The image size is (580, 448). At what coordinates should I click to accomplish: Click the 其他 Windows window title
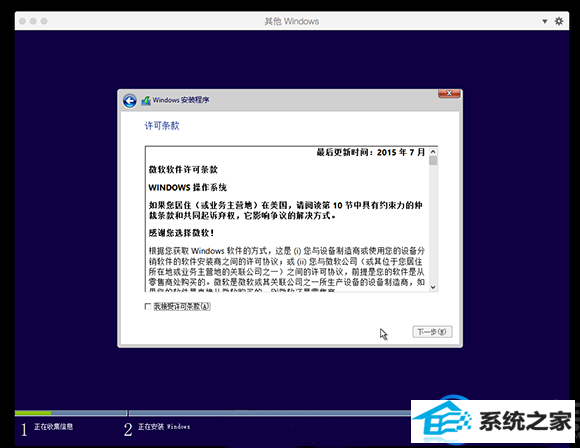tap(291, 21)
